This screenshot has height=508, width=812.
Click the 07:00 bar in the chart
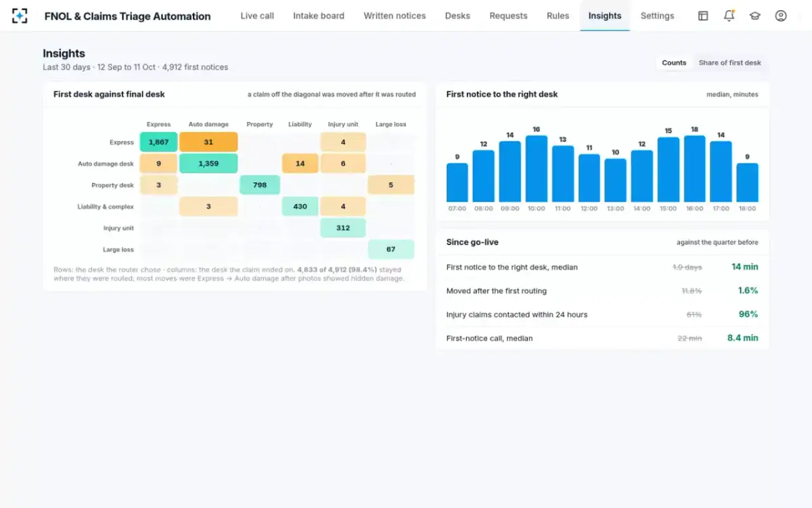pos(457,182)
